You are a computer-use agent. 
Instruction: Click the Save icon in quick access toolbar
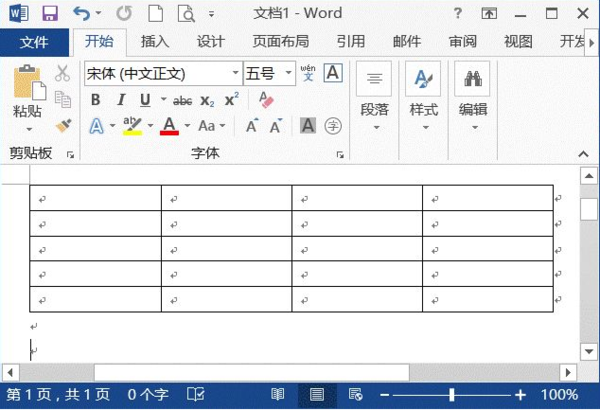point(50,14)
